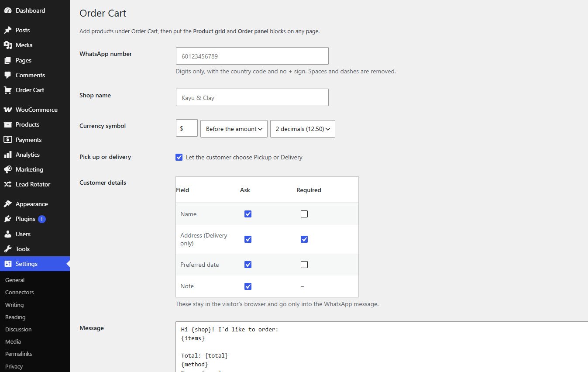Click the Lead Rotator shuffle icon
This screenshot has width=588, height=372.
(x=8, y=184)
